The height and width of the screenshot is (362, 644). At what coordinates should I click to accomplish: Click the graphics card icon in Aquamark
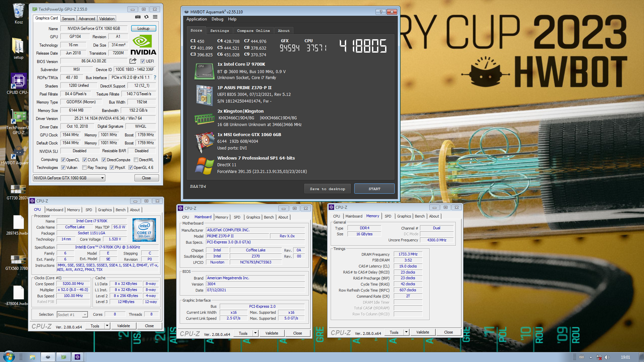204,142
